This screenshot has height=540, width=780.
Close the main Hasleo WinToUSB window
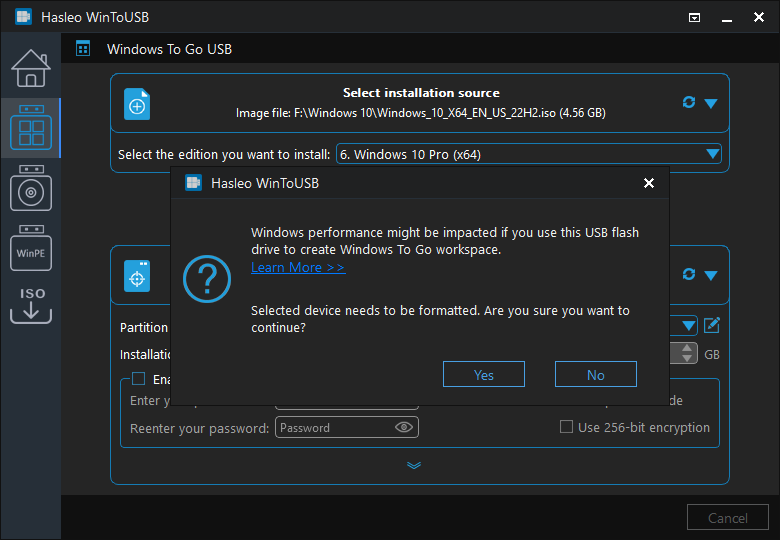pos(759,17)
